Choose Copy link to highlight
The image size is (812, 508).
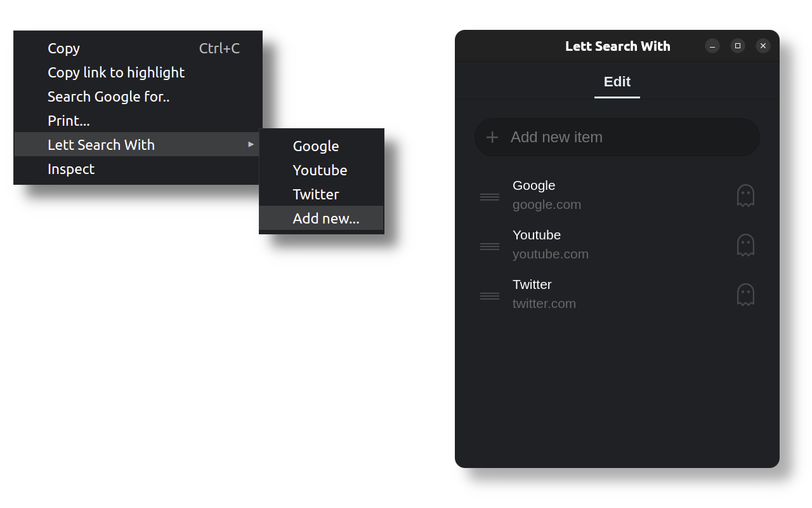click(x=116, y=72)
